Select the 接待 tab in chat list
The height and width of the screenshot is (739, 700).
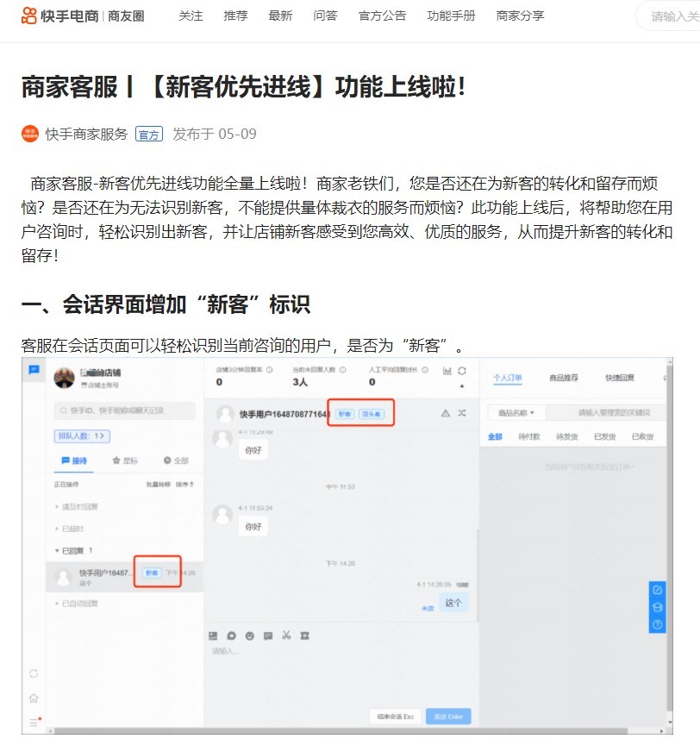coord(74,460)
